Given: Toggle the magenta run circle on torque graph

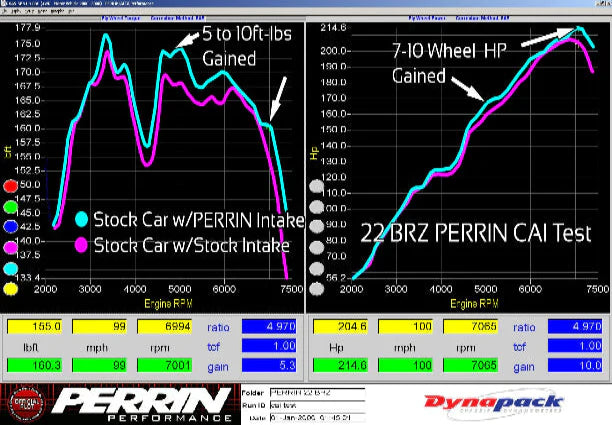Looking at the screenshot, I should pos(11,247).
